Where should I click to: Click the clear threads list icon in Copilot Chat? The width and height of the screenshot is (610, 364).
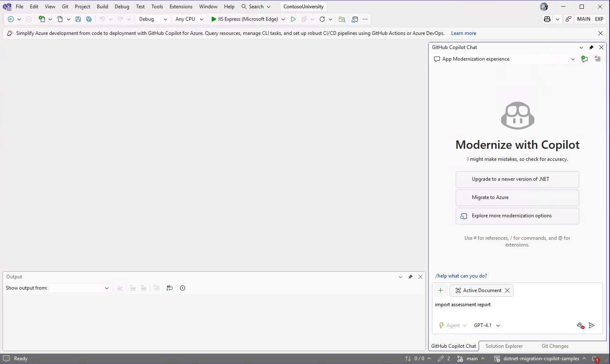point(598,59)
